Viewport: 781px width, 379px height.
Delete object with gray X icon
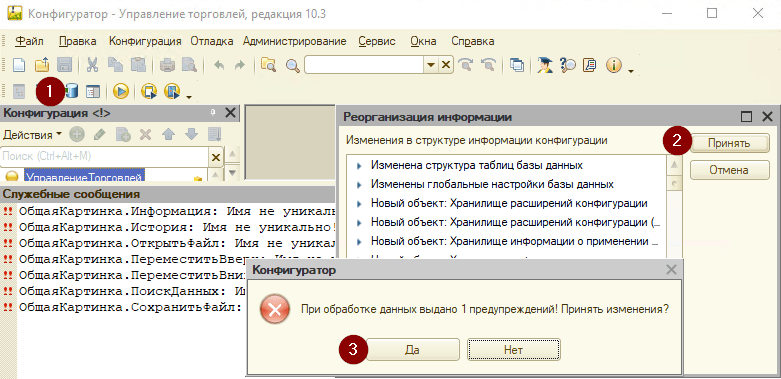tap(145, 134)
